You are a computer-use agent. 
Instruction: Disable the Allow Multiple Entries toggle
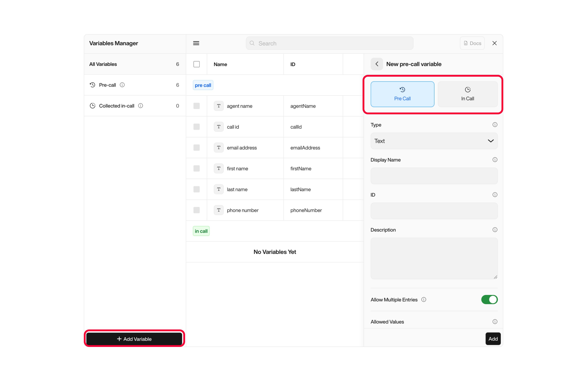[489, 299]
